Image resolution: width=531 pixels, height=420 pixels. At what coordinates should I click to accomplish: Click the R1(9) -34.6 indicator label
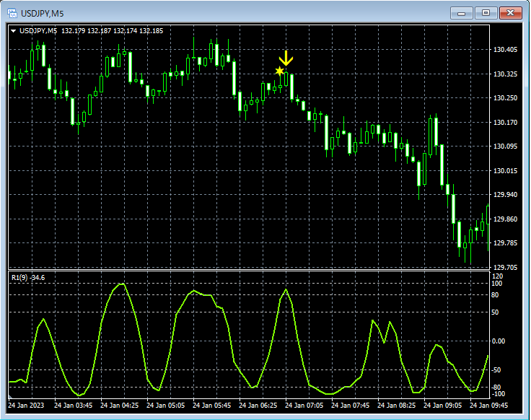pos(28,278)
